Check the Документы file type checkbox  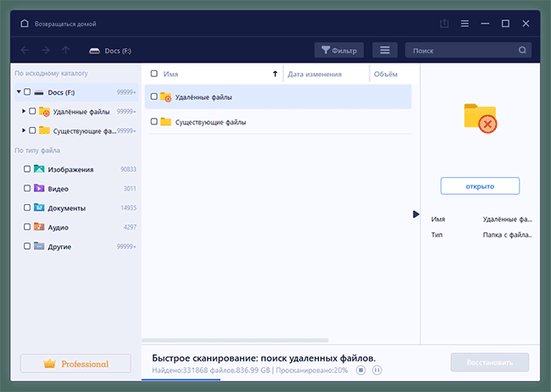click(27, 207)
